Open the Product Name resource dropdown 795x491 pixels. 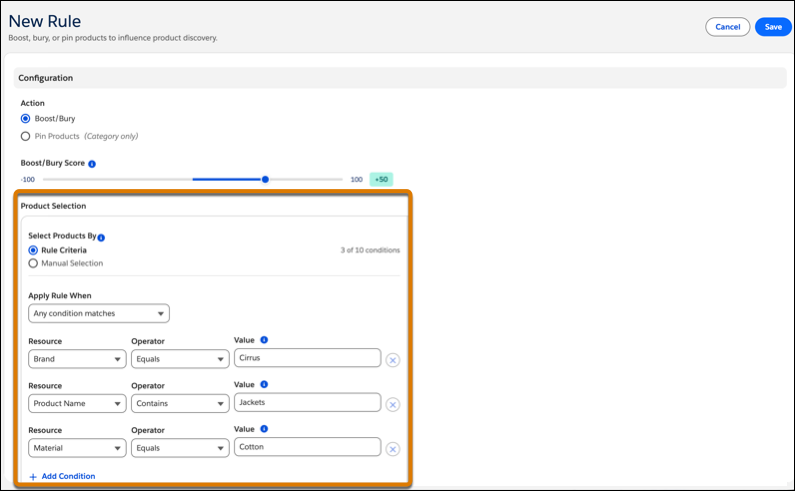(77, 404)
